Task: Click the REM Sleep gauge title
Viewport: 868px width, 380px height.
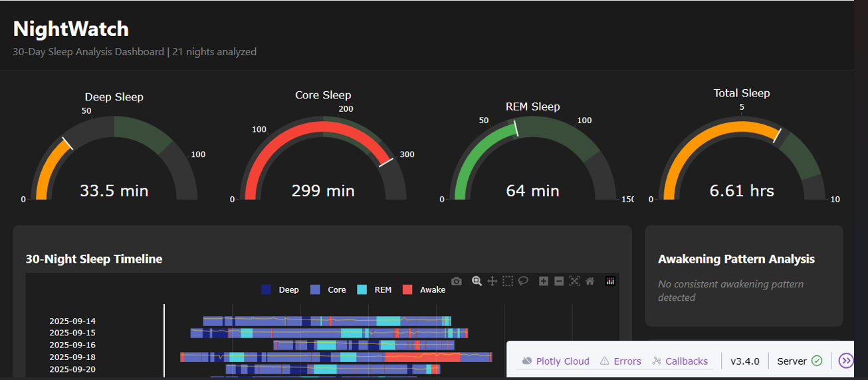Action: (x=532, y=106)
